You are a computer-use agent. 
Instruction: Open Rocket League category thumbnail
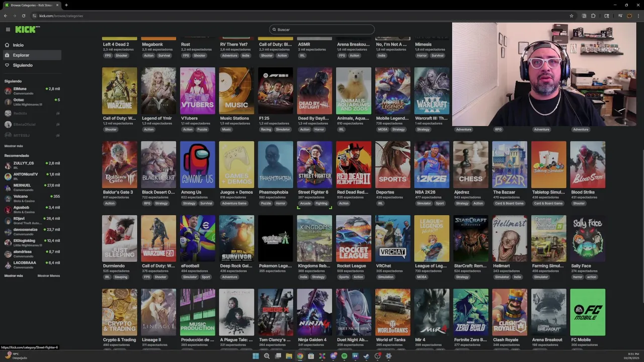354,238
